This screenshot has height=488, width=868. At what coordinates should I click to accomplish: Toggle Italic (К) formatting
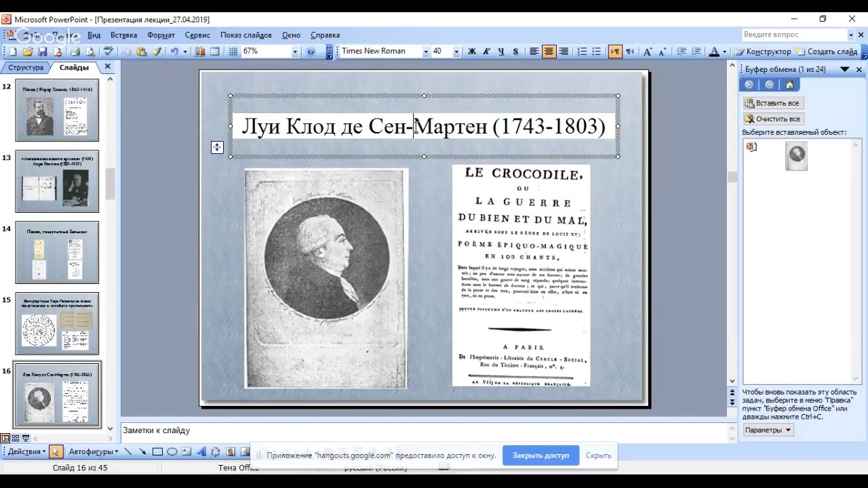coord(486,52)
